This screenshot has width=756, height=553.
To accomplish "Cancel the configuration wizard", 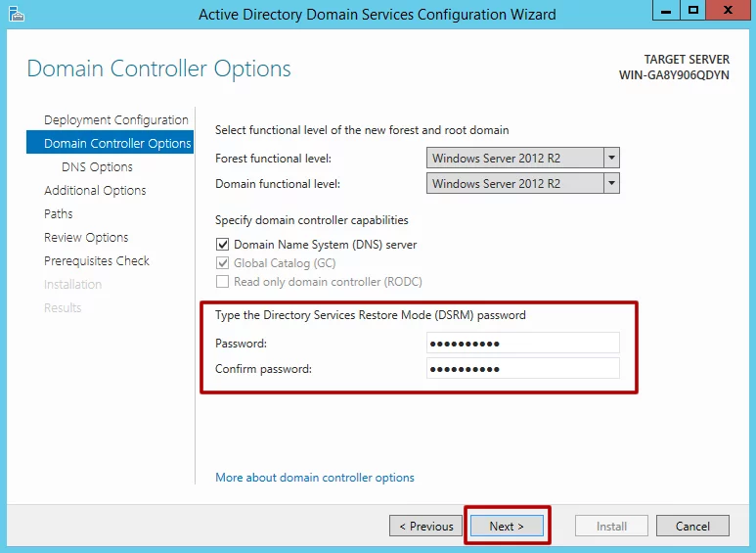I will click(x=692, y=526).
